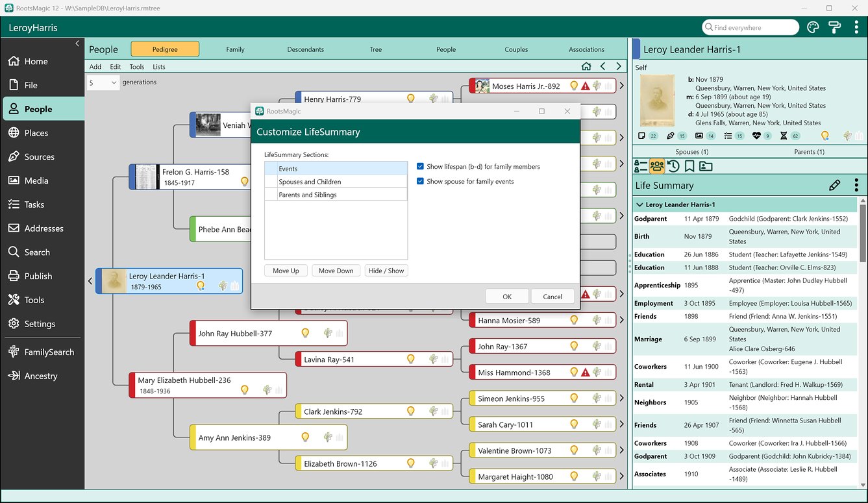Click the bookmark icon in side panel toolbar
The image size is (868, 503).
[x=689, y=166]
